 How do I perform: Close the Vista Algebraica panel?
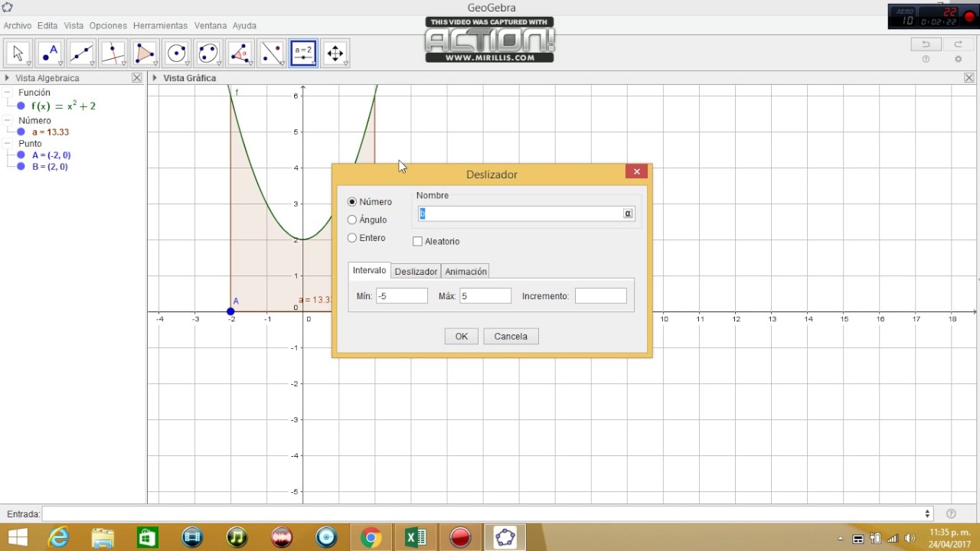pyautogui.click(x=137, y=78)
